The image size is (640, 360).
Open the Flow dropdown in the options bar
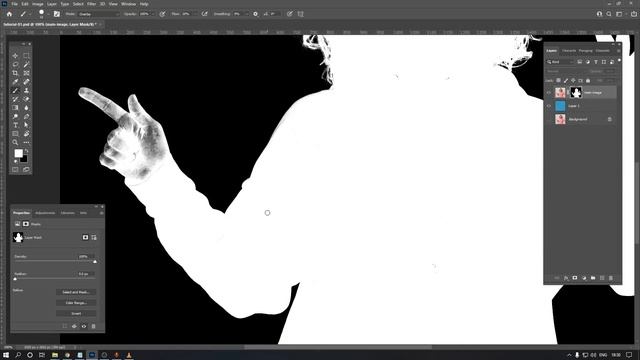[195, 14]
